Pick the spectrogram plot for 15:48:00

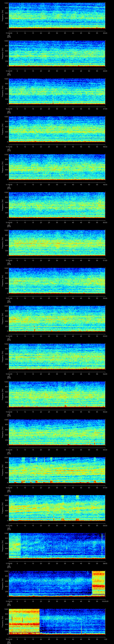(57, 167)
